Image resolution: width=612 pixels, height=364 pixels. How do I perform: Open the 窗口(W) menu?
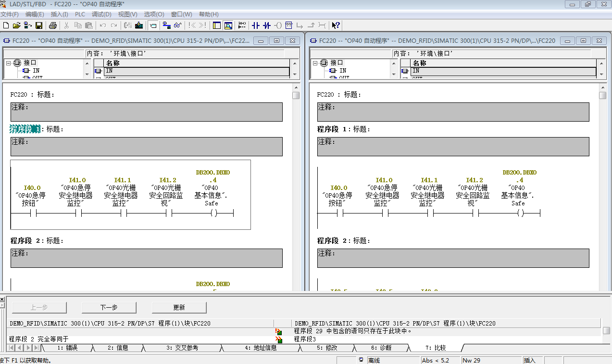click(x=181, y=14)
